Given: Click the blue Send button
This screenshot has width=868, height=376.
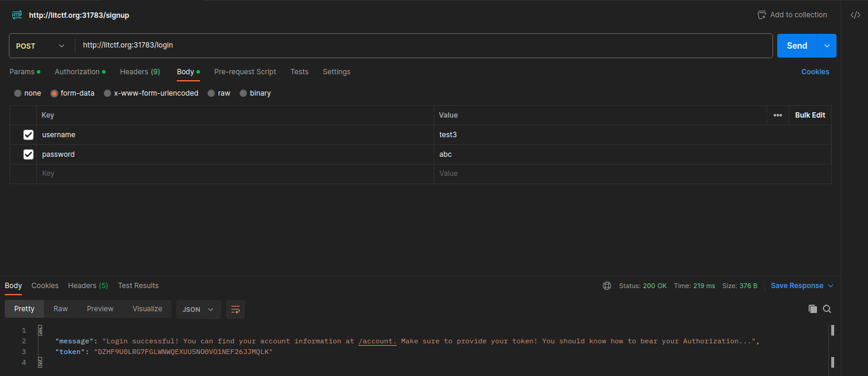Looking at the screenshot, I should click(x=797, y=46).
